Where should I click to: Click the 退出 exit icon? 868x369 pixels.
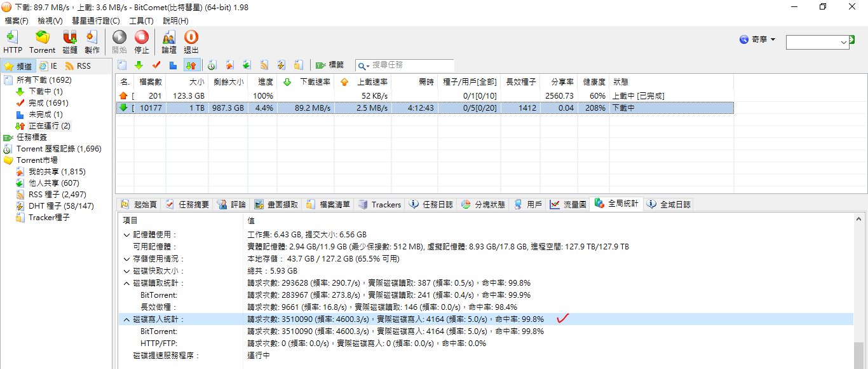pyautogui.click(x=191, y=42)
